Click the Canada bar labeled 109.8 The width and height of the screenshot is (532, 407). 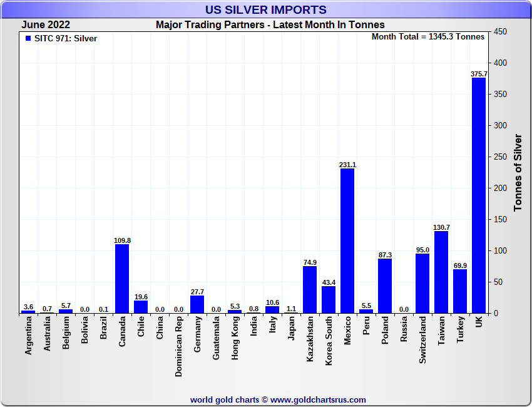[x=122, y=279]
